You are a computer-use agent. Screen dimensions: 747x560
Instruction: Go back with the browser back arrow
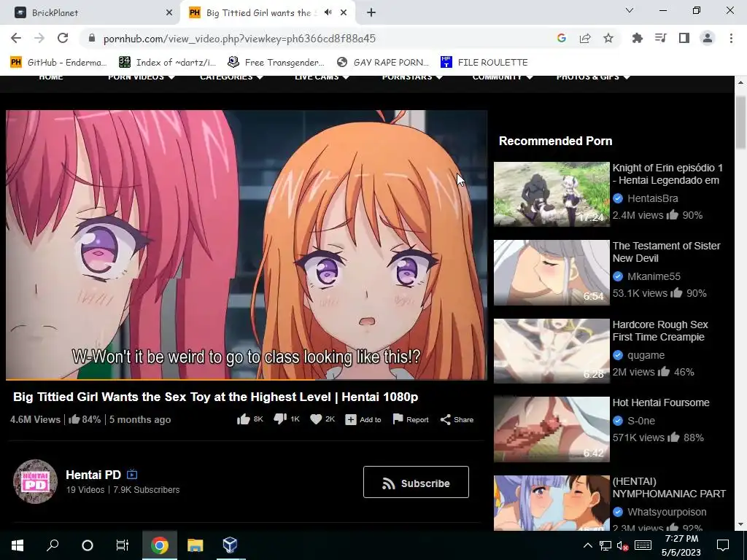click(x=16, y=38)
